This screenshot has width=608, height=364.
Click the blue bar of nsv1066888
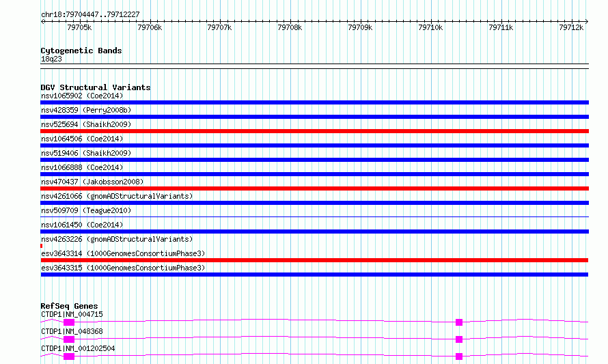314,174
